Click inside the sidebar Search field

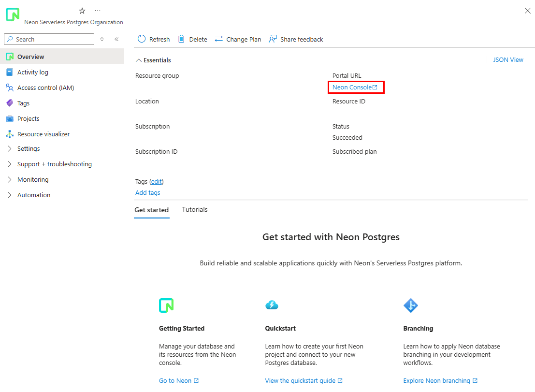click(48, 39)
